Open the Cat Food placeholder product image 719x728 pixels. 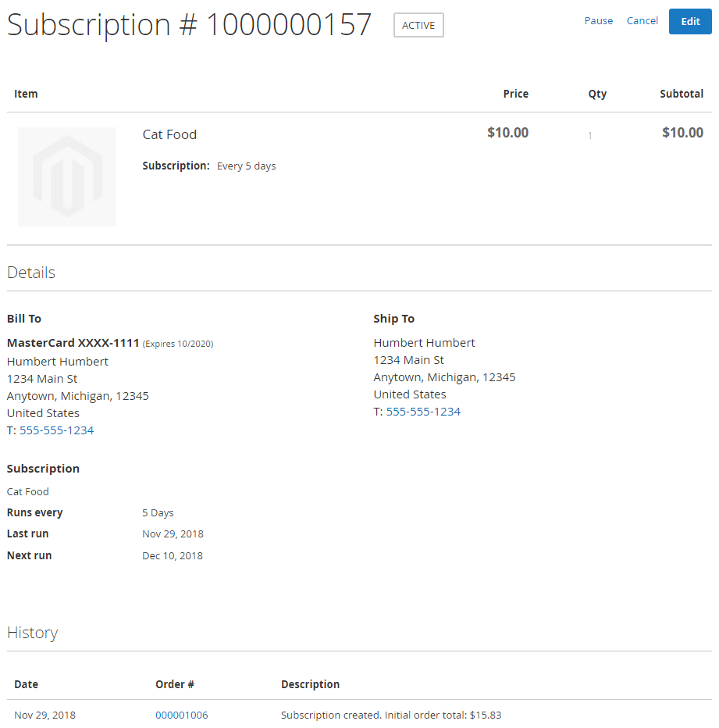pos(67,177)
